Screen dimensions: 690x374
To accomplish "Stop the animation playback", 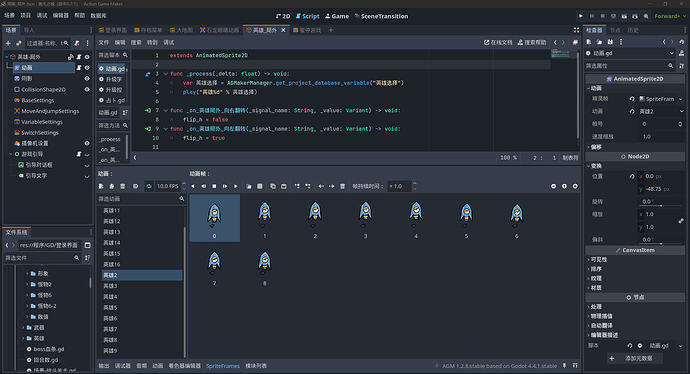I will tap(214, 187).
